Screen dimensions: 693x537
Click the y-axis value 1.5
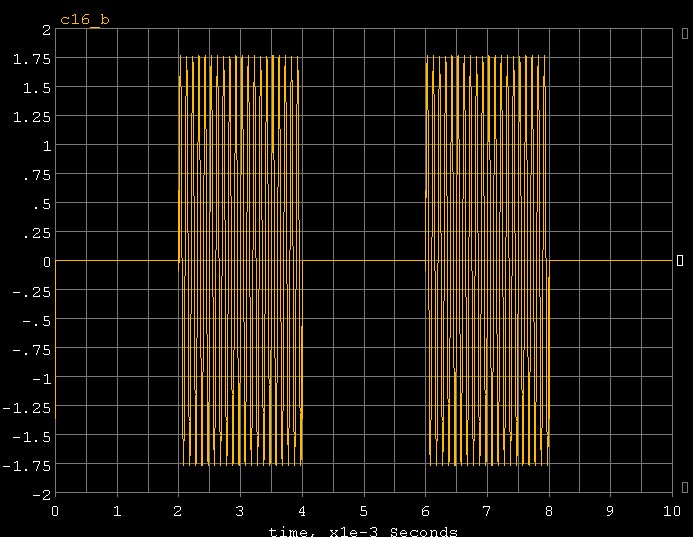[37, 88]
